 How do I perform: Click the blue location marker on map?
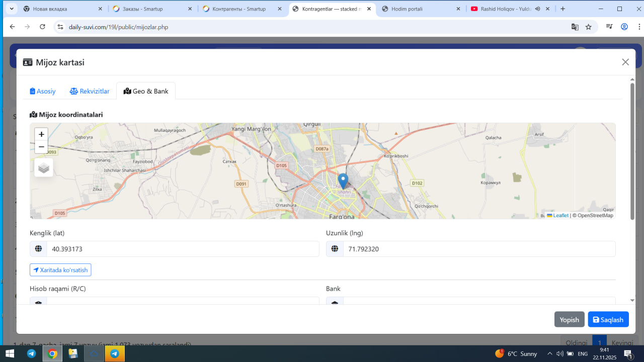(343, 180)
